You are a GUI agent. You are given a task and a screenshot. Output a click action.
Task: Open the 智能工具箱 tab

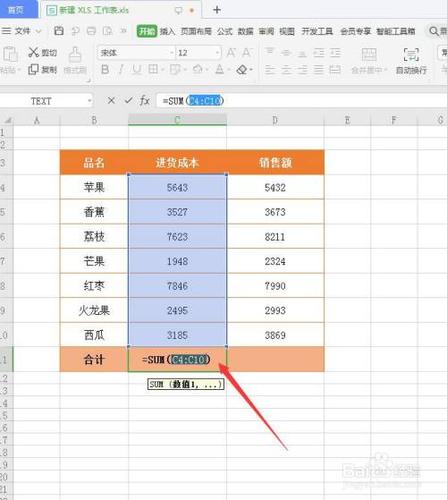point(396,31)
